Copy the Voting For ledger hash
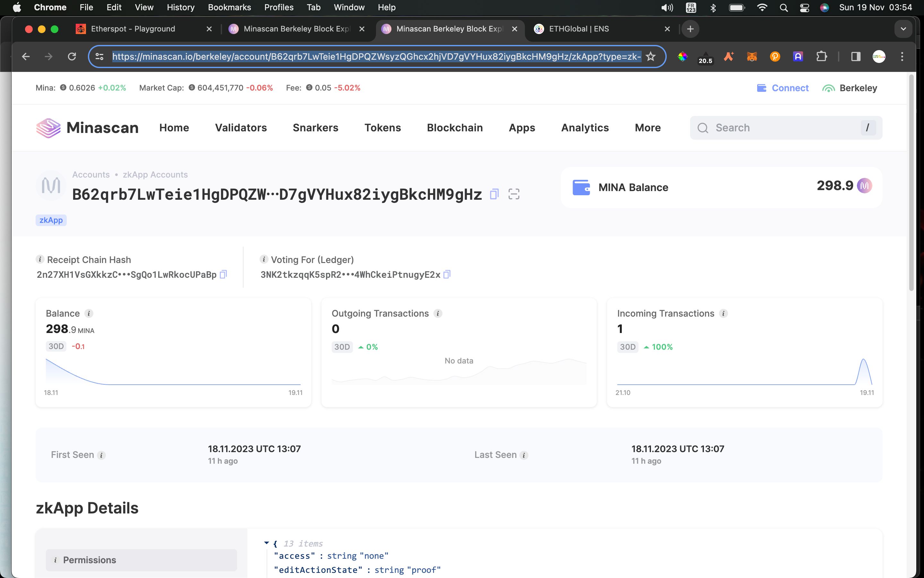Screen dimensions: 924x578 (x=447, y=275)
